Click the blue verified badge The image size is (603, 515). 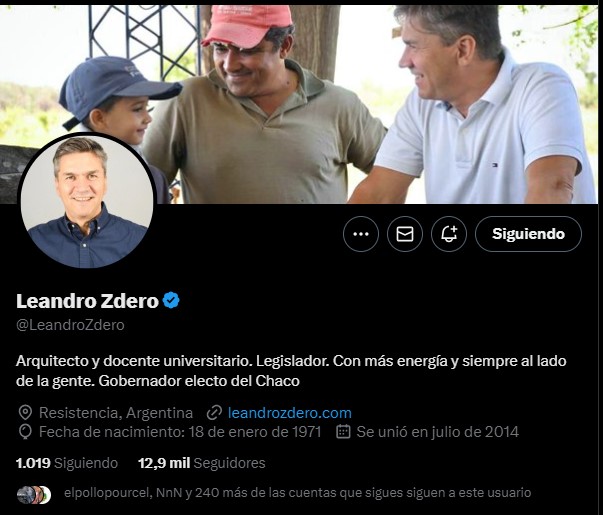[171, 300]
